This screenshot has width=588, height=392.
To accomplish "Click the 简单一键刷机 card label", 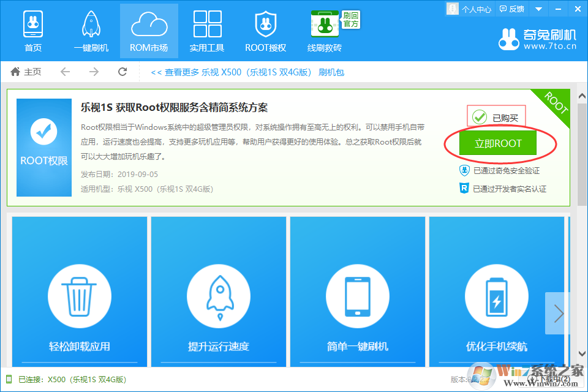I will pos(358,346).
